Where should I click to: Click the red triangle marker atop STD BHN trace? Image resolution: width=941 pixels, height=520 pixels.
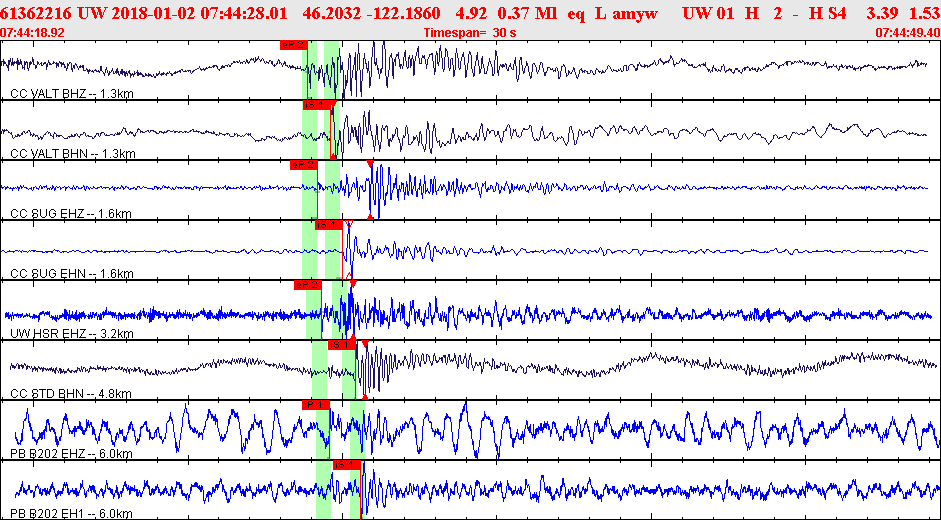365,344
